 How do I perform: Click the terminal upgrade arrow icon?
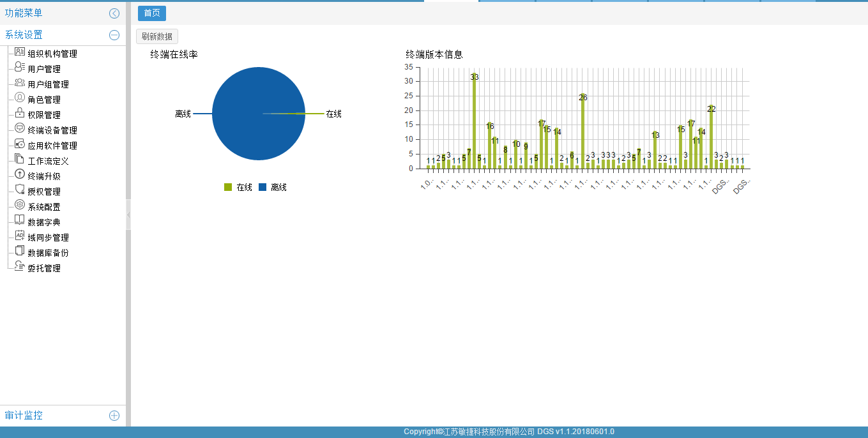(x=19, y=175)
